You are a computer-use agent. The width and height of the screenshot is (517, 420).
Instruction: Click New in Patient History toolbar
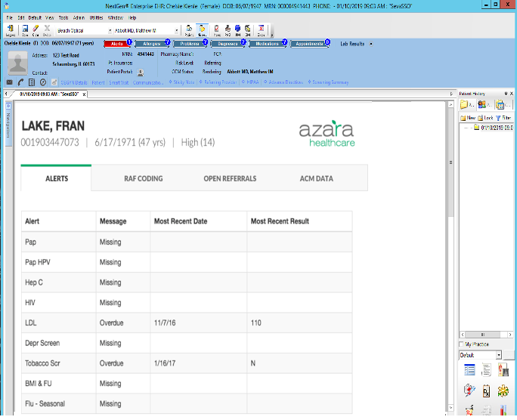coord(468,118)
